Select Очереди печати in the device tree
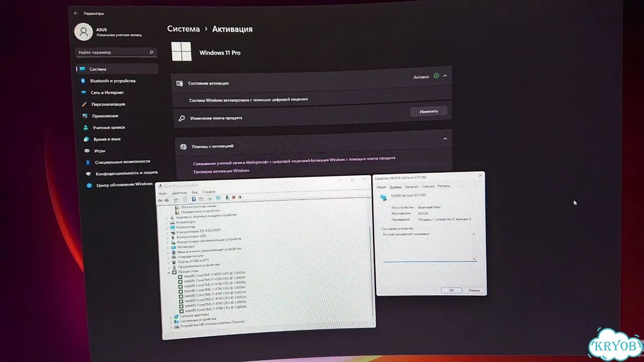 pos(191,256)
